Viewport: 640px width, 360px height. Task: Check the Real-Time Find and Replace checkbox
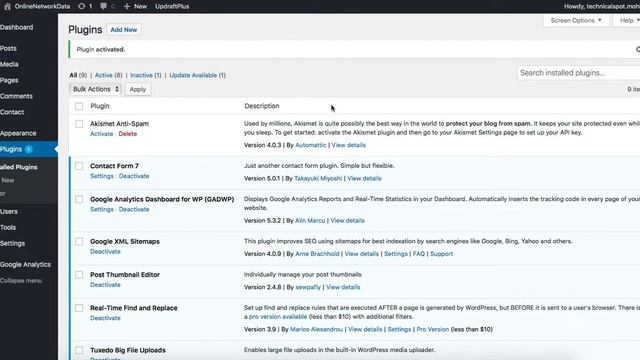(79, 308)
